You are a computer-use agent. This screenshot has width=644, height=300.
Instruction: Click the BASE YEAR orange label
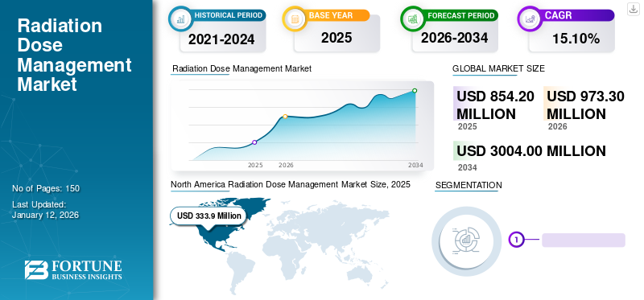point(331,15)
